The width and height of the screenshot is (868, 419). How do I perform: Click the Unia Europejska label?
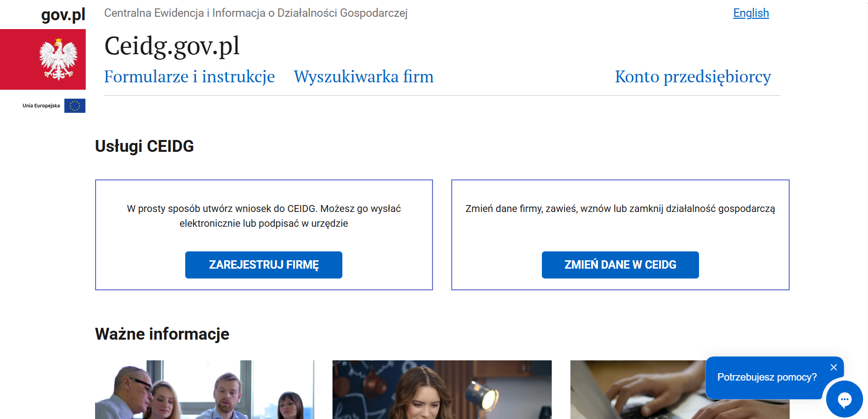pyautogui.click(x=41, y=105)
